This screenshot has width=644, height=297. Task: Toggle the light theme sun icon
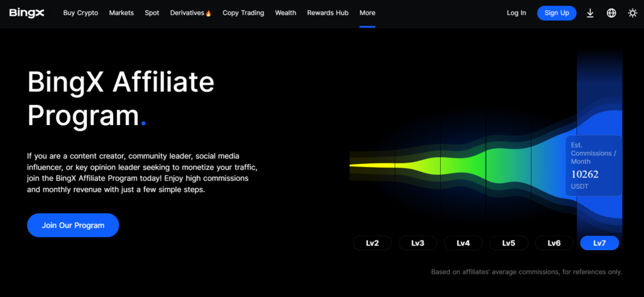(633, 13)
